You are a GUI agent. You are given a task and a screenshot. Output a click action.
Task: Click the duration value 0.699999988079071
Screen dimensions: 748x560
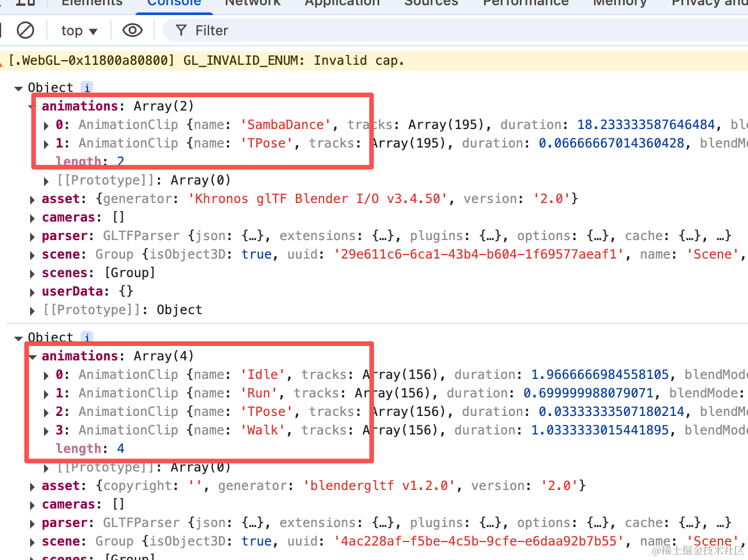pyautogui.click(x=588, y=393)
